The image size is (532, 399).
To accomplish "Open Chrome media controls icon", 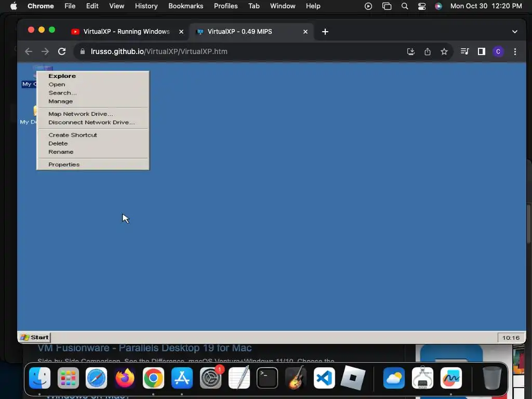I will coord(464,51).
